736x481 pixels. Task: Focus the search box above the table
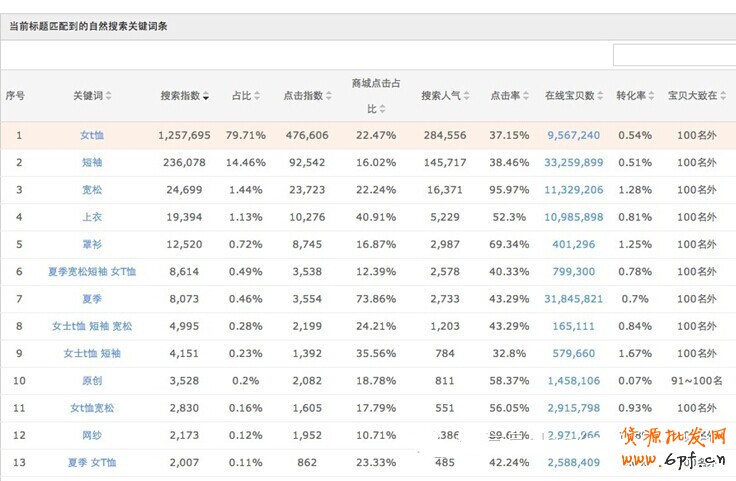click(x=673, y=55)
